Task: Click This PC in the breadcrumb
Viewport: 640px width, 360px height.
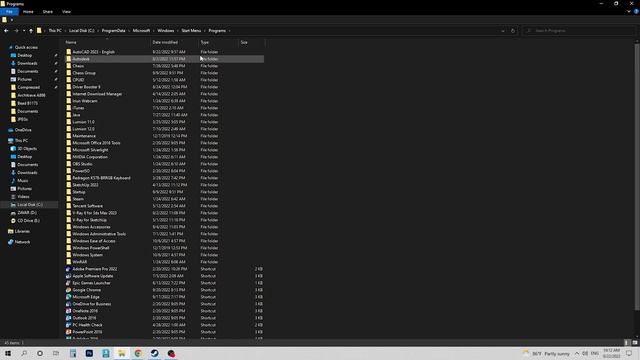Action: click(x=55, y=31)
